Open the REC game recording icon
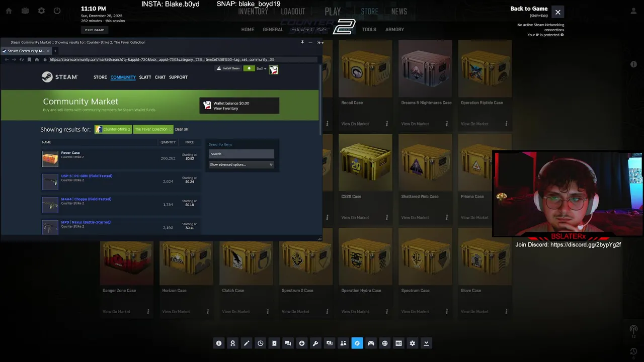Viewport: 644px width, 362px height. coord(398,343)
